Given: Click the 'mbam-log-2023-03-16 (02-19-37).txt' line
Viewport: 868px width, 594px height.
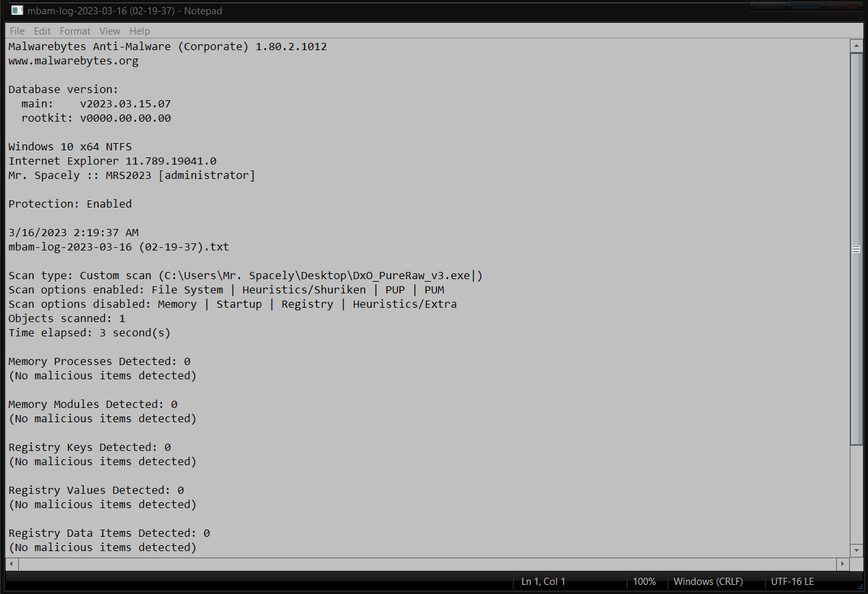Looking at the screenshot, I should (119, 247).
